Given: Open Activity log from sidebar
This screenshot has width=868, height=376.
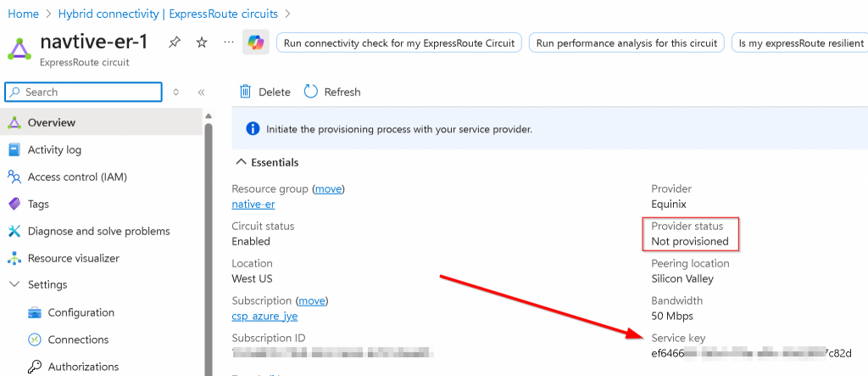Looking at the screenshot, I should (54, 149).
